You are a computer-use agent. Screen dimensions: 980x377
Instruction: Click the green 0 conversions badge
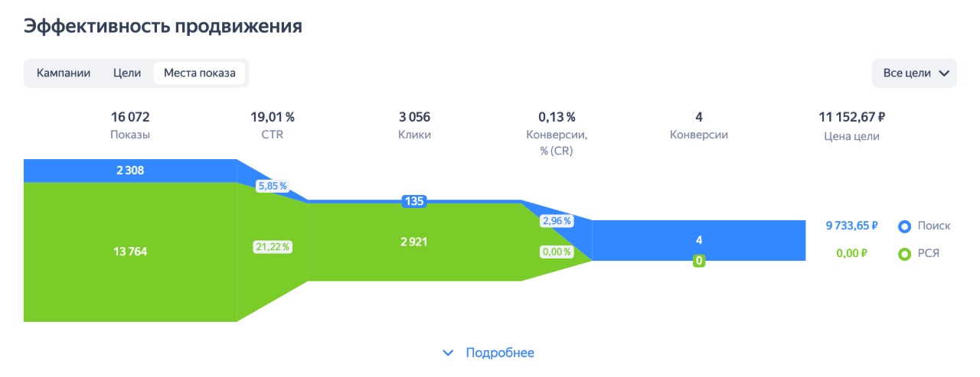(698, 261)
